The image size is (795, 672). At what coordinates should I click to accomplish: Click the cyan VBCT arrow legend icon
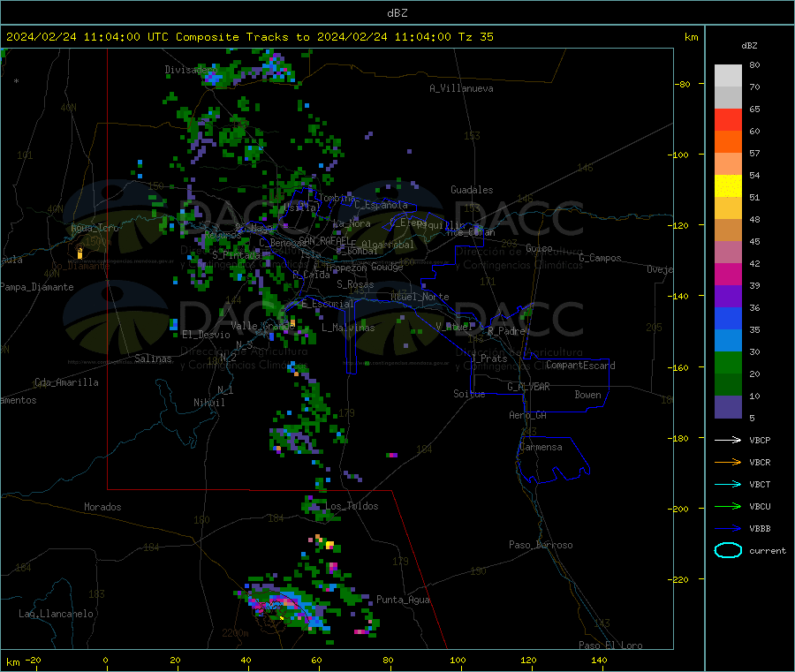click(728, 484)
